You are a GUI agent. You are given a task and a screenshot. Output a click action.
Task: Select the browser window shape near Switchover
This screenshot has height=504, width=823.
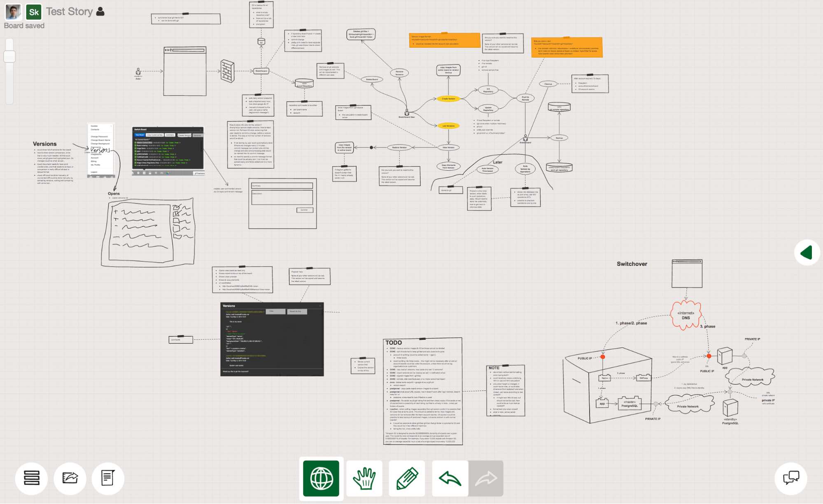687,274
